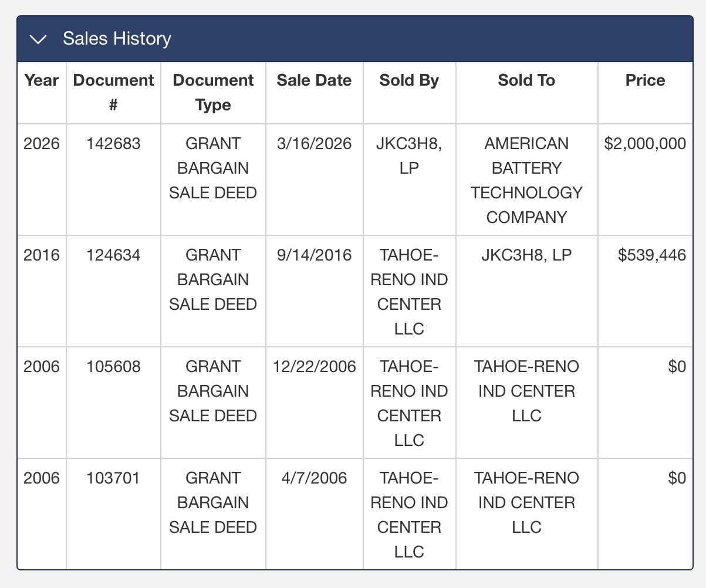
Task: Click the 12/22/2006 sale date
Action: (314, 367)
